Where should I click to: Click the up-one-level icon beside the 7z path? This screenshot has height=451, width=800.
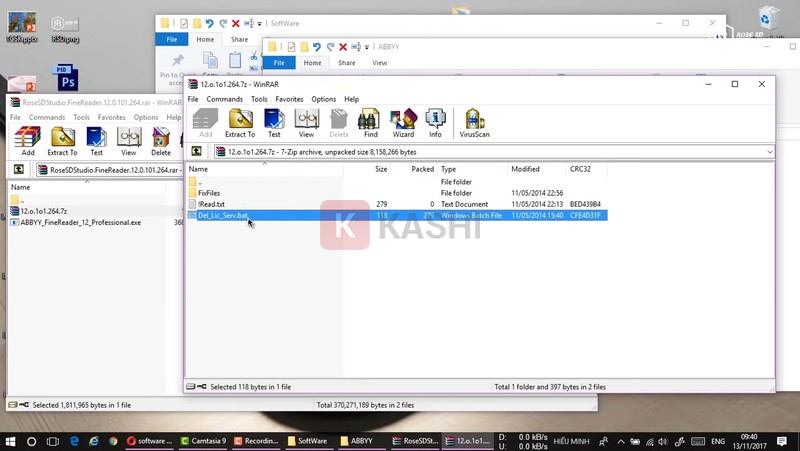[197, 152]
